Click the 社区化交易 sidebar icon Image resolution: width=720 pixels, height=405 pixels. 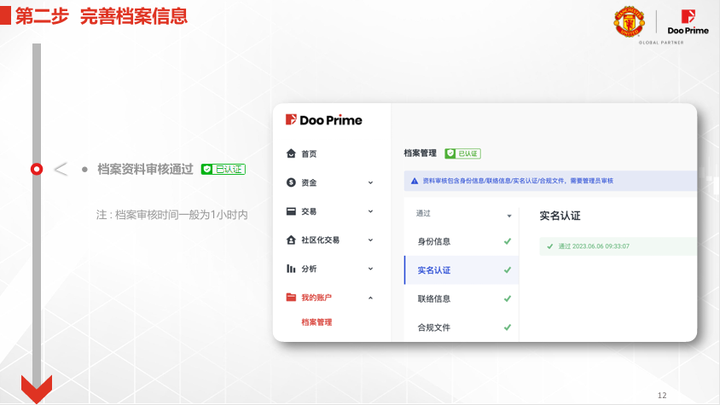(291, 240)
